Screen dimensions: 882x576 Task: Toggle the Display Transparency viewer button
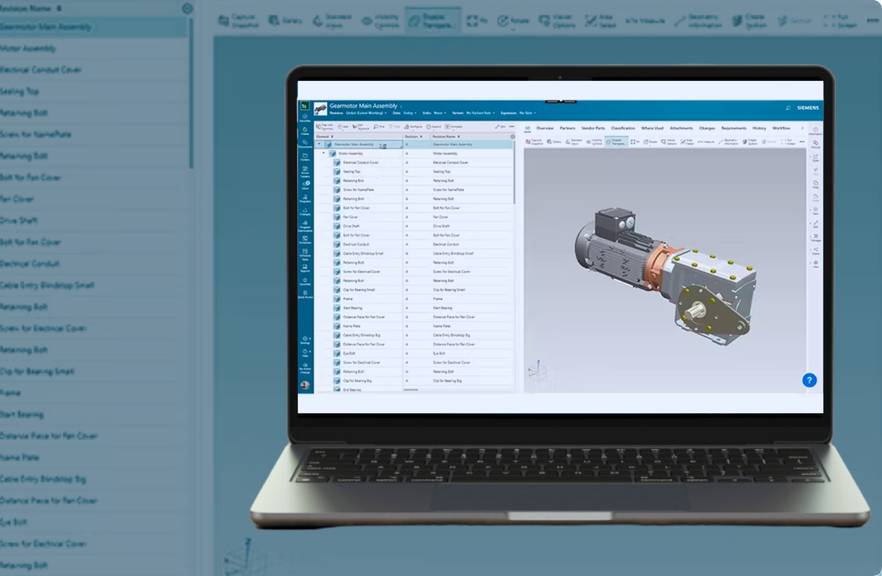618,142
